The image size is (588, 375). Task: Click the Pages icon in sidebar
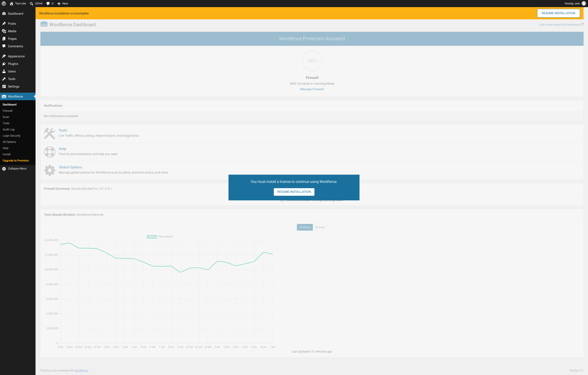(x=4, y=39)
